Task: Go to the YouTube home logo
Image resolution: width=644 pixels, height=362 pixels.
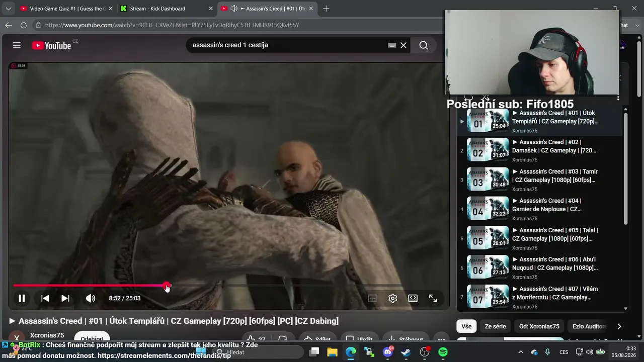Action: point(51,45)
